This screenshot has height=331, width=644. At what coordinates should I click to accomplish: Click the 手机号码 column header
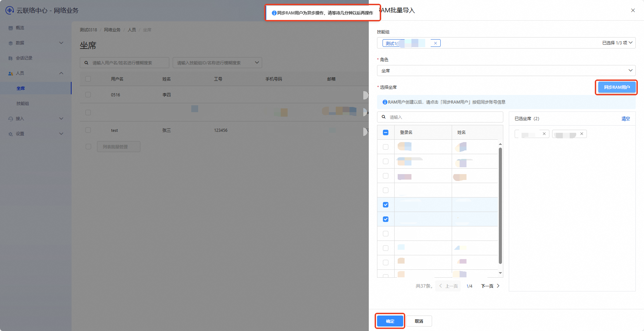pos(274,79)
